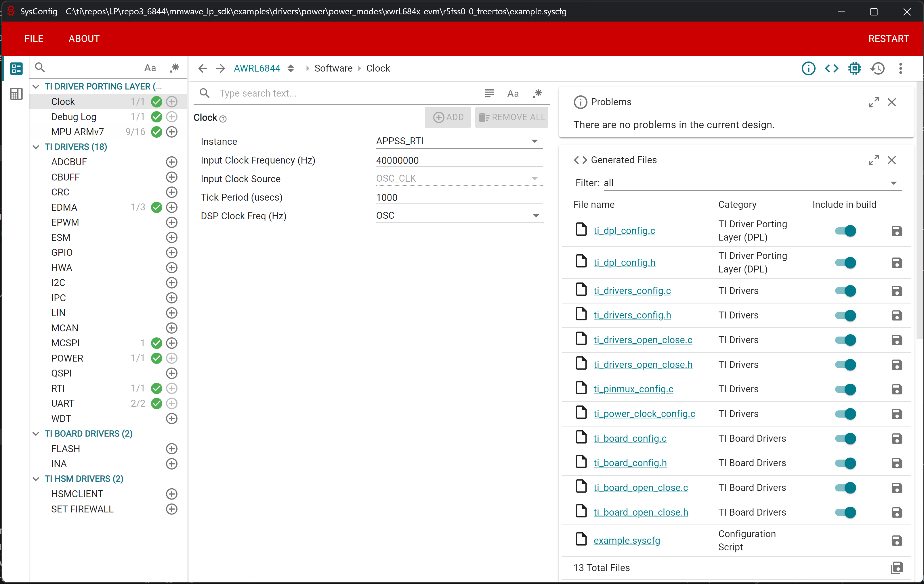This screenshot has width=924, height=584.
Task: Open the FILE menu
Action: [x=34, y=39]
